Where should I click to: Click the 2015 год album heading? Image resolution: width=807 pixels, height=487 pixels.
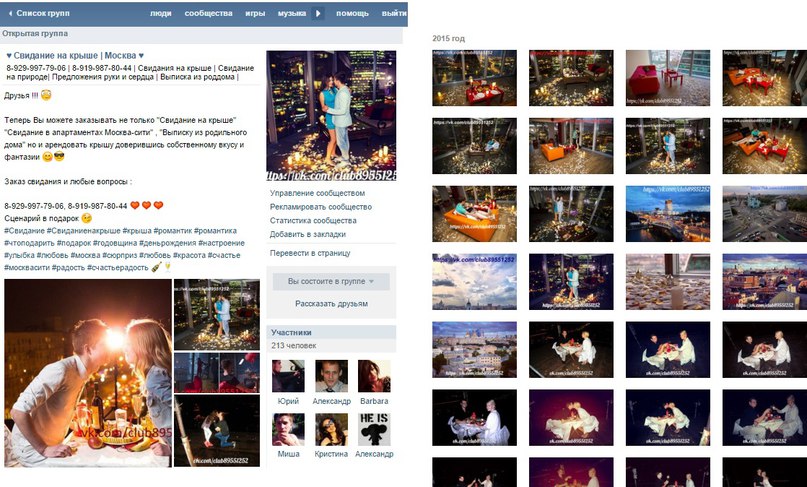[x=448, y=39]
